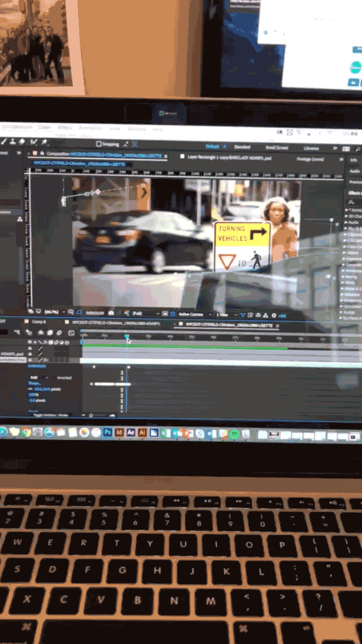Select the Brush tool in toolbar
The height and width of the screenshot is (644, 362).
(4, 141)
